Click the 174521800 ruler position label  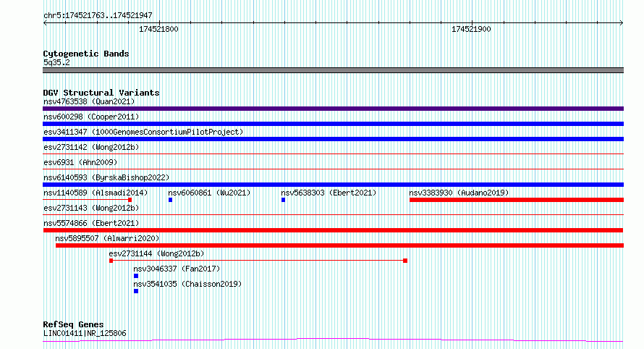pyautogui.click(x=158, y=29)
